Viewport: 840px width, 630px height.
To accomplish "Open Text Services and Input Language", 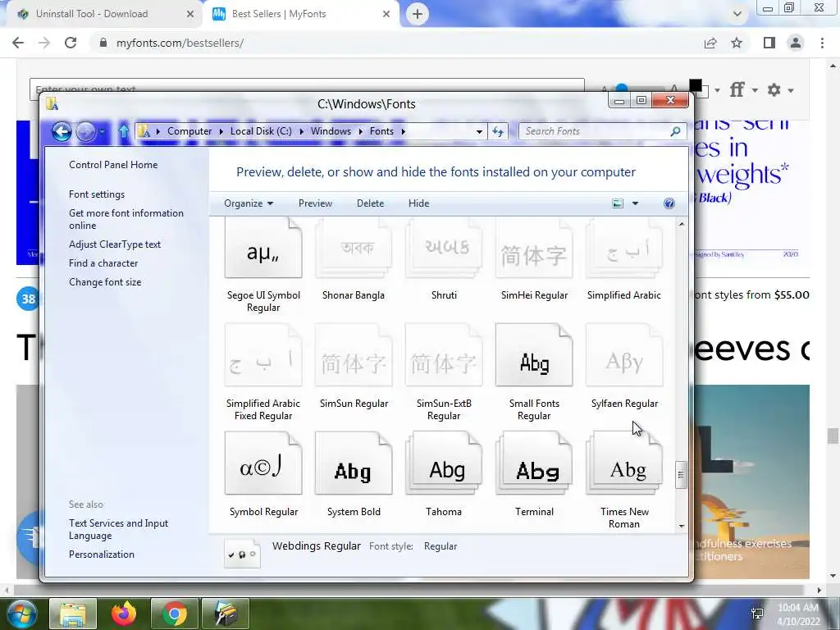I will point(118,529).
